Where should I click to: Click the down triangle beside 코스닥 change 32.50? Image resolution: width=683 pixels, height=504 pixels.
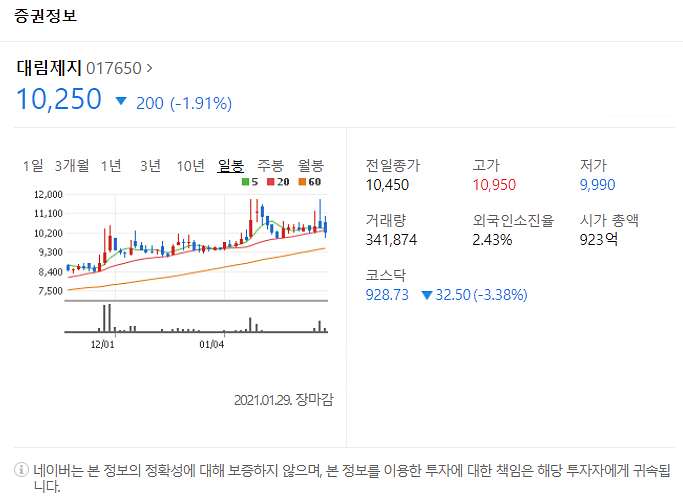tap(427, 295)
